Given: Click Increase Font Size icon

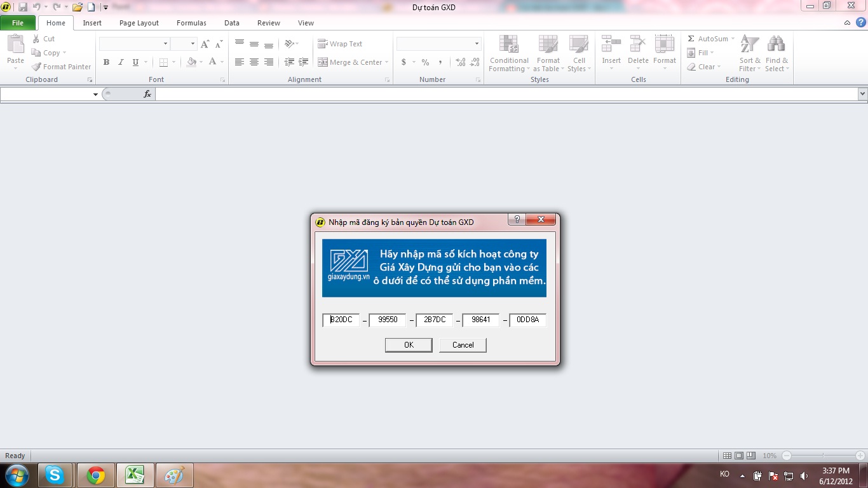Looking at the screenshot, I should pos(205,44).
